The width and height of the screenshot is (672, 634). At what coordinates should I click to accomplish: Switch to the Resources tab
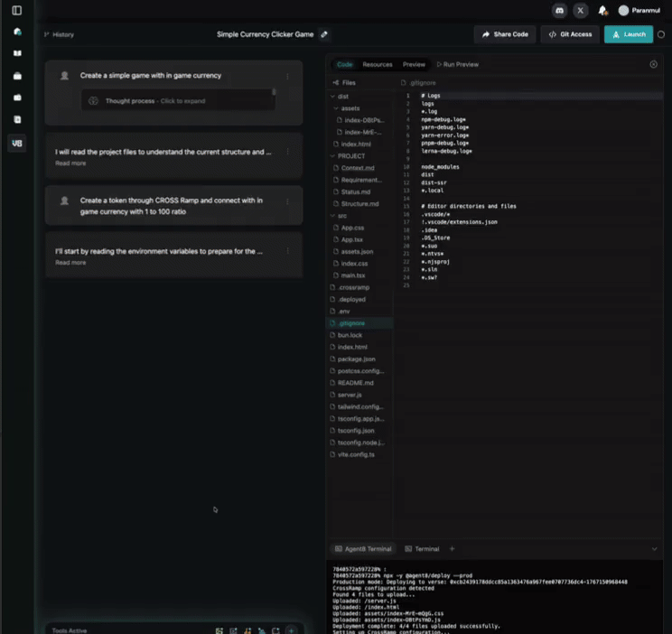tap(378, 64)
